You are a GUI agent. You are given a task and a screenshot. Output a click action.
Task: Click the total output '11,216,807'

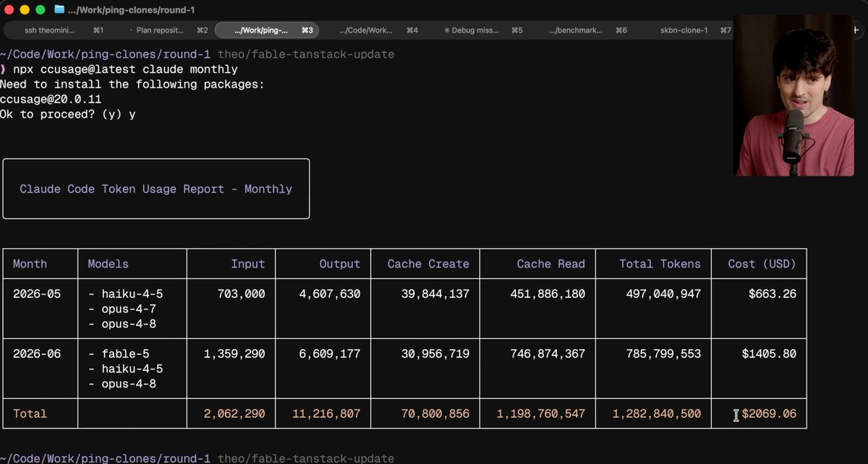tap(326, 414)
